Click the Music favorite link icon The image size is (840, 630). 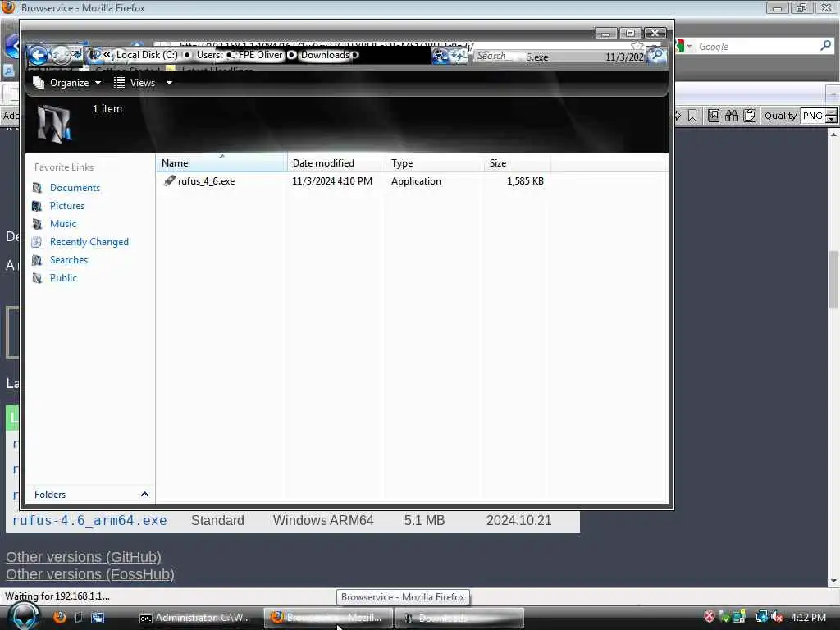pos(37,224)
